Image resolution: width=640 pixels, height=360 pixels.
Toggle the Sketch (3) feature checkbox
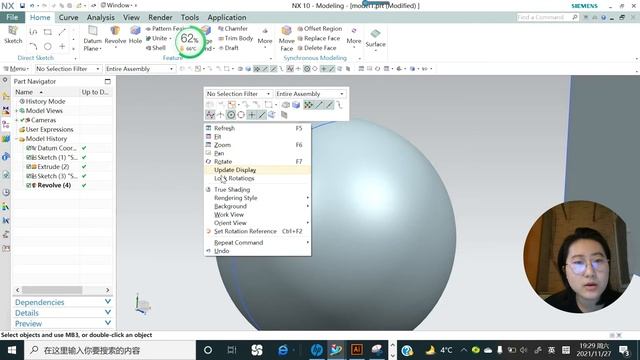[x=29, y=176]
